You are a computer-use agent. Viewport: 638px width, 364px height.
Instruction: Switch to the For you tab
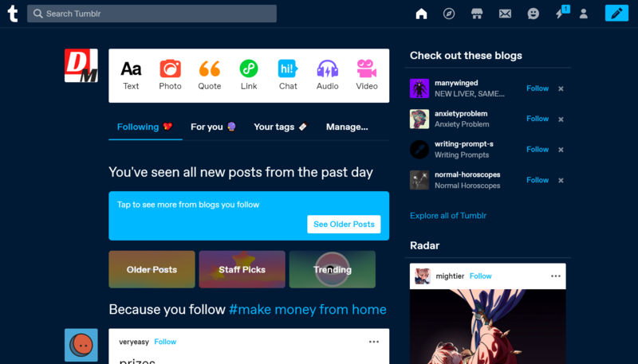pos(213,127)
